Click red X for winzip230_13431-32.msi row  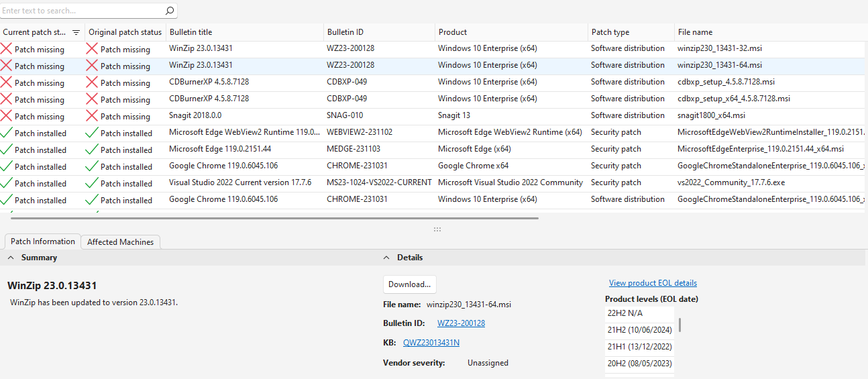point(7,48)
